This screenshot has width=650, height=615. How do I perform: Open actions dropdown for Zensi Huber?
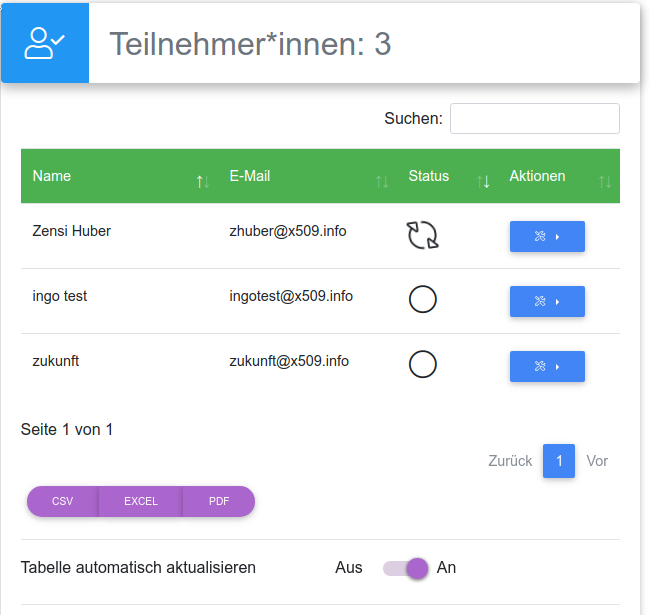[547, 236]
